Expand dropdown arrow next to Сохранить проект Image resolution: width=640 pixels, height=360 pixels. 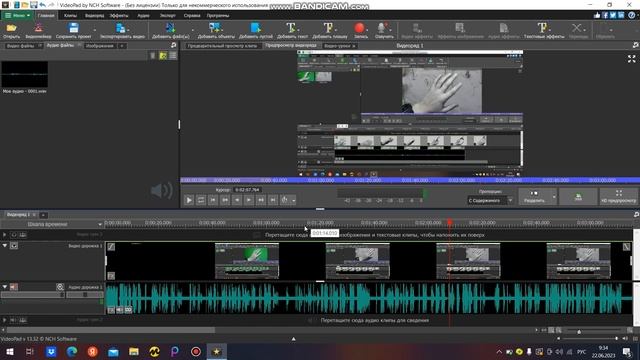pos(95,30)
